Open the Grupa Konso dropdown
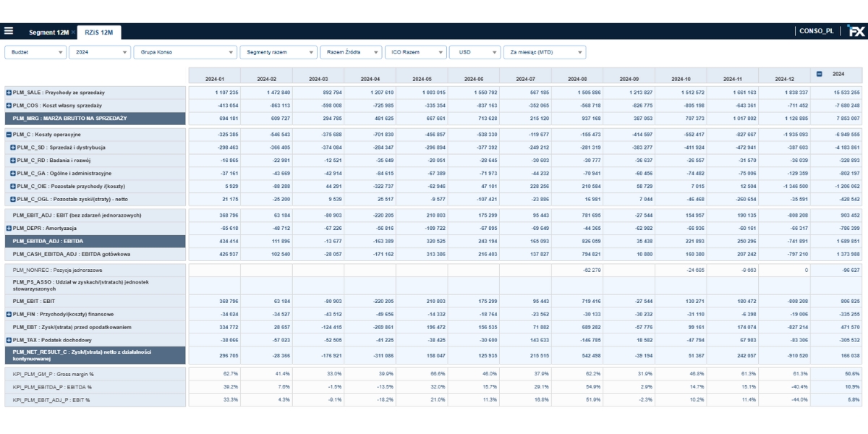This screenshot has height=434, width=868. coord(186,52)
